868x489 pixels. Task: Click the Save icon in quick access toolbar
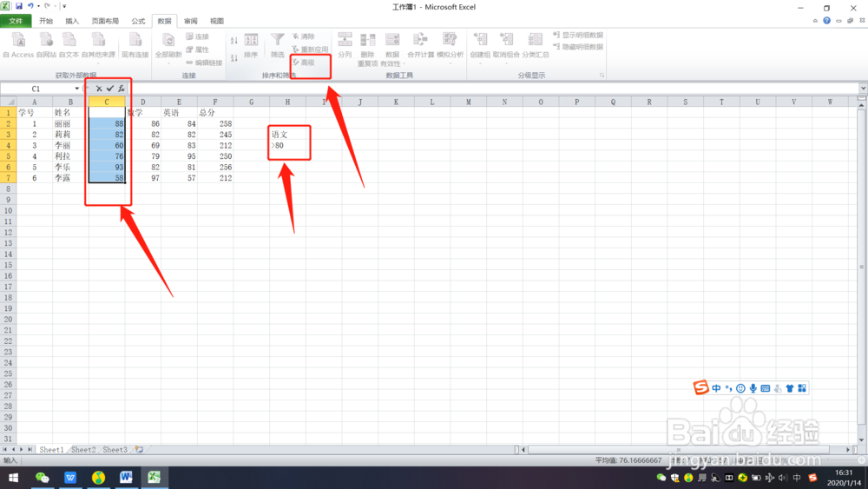(x=19, y=6)
